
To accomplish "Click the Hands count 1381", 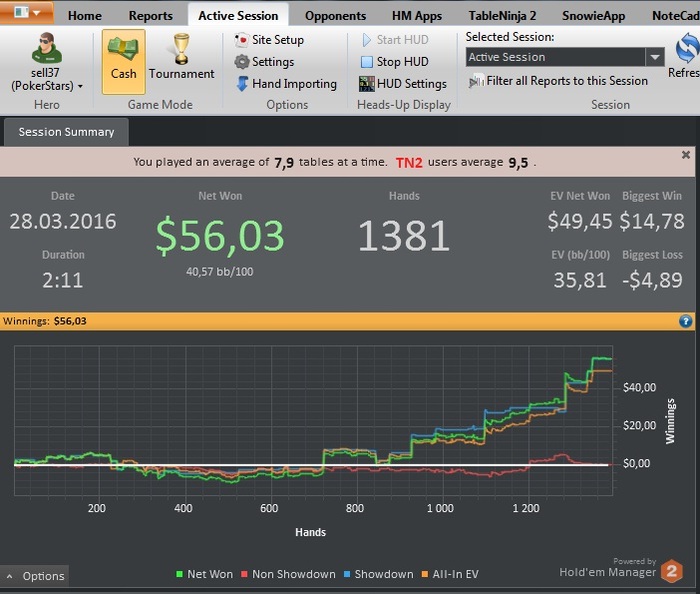I will tap(404, 236).
